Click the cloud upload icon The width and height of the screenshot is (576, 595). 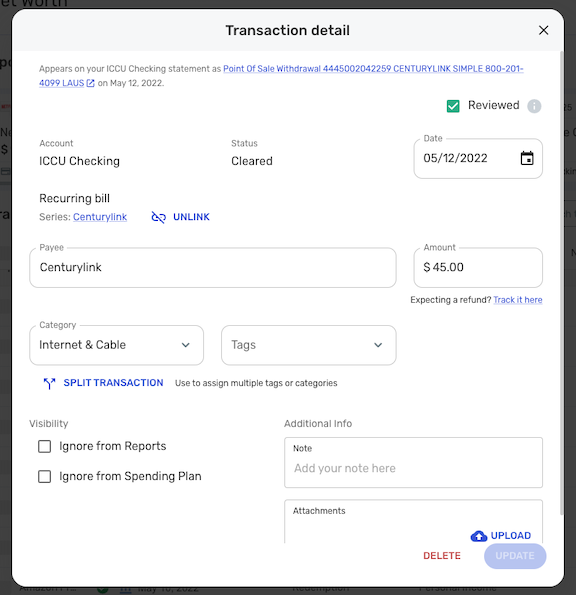[x=479, y=536]
